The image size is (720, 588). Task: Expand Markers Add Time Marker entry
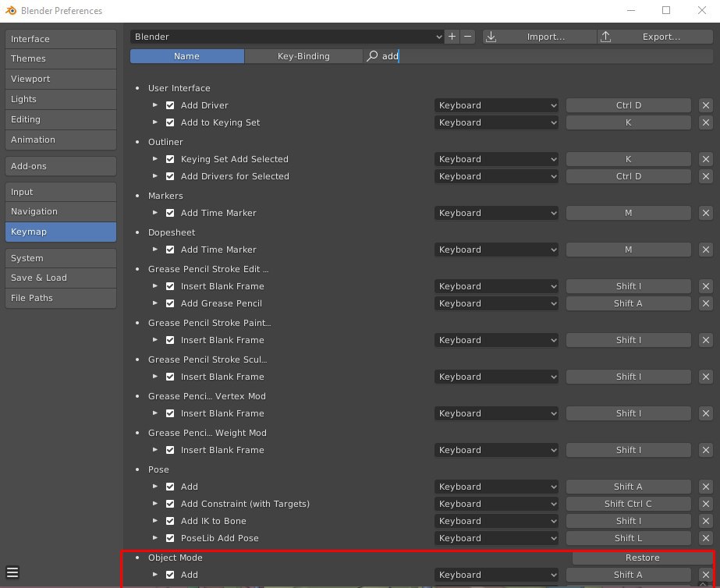pos(155,213)
